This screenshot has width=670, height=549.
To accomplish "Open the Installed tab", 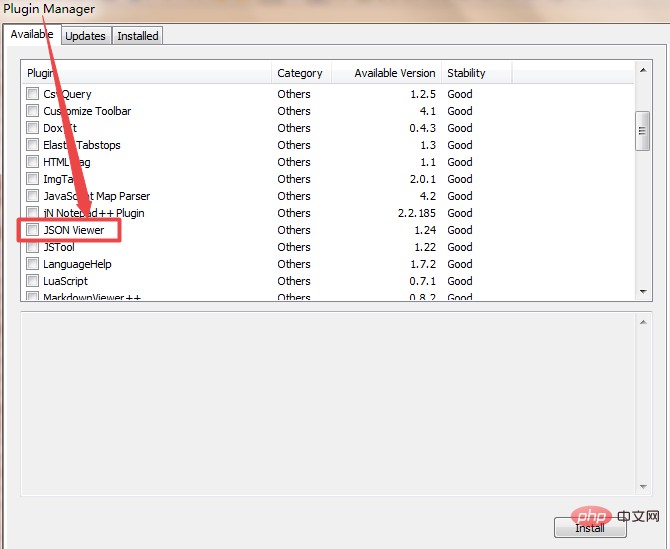I will 138,36.
